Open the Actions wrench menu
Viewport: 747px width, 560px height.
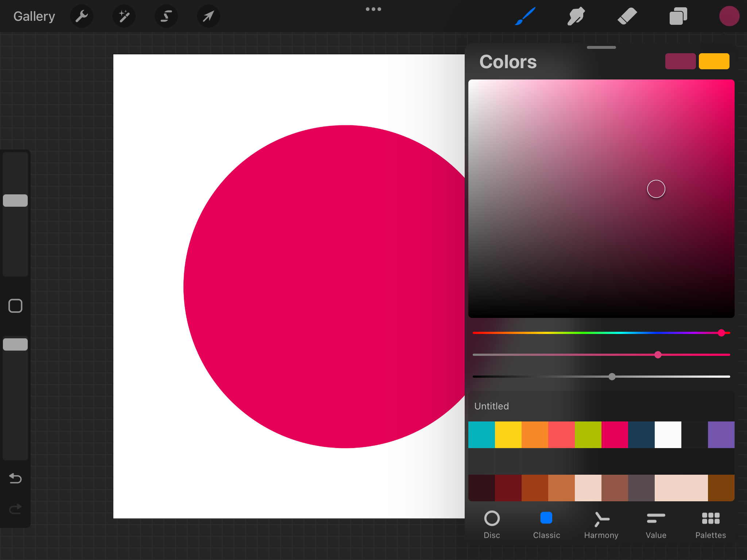pos(82,16)
